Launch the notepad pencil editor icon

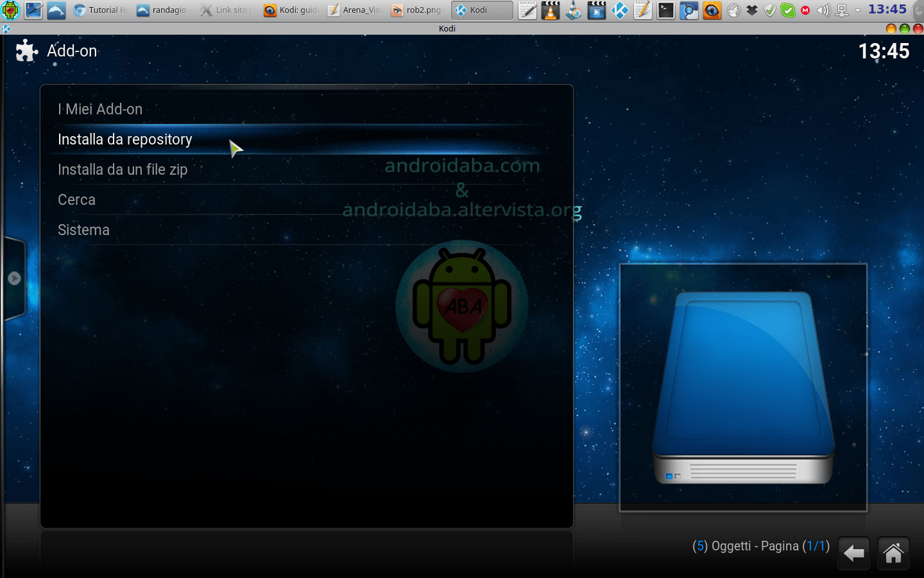(x=527, y=10)
